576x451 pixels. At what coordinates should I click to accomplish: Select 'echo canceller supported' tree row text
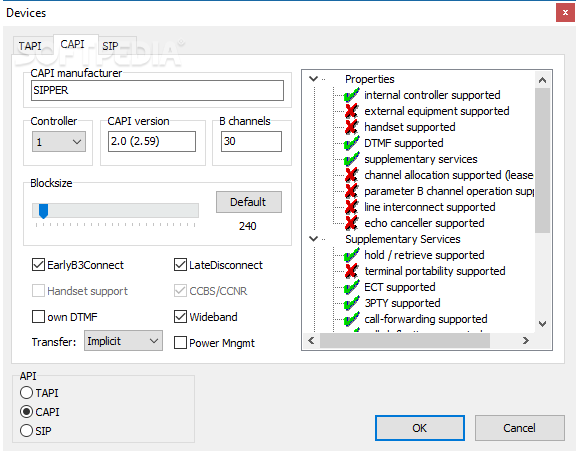(x=424, y=223)
